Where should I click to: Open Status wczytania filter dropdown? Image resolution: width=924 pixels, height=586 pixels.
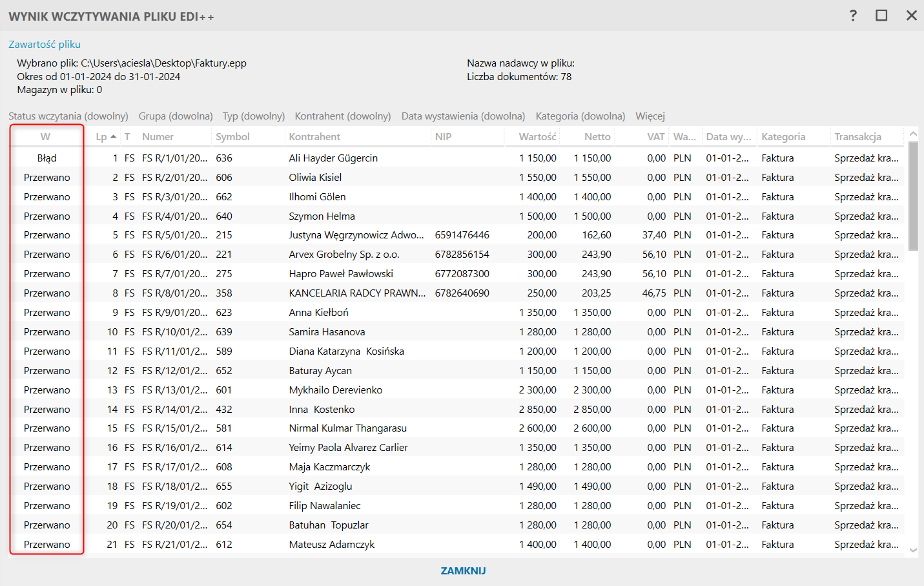click(68, 116)
